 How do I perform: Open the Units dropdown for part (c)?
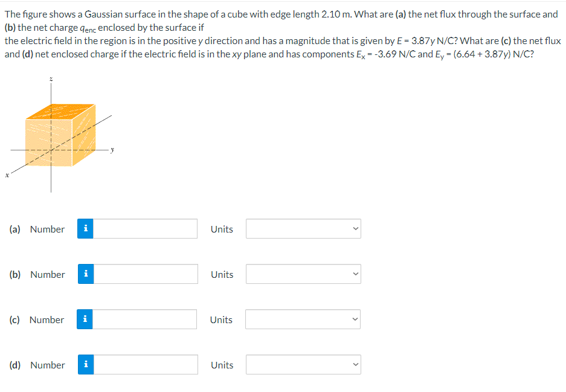click(x=303, y=319)
